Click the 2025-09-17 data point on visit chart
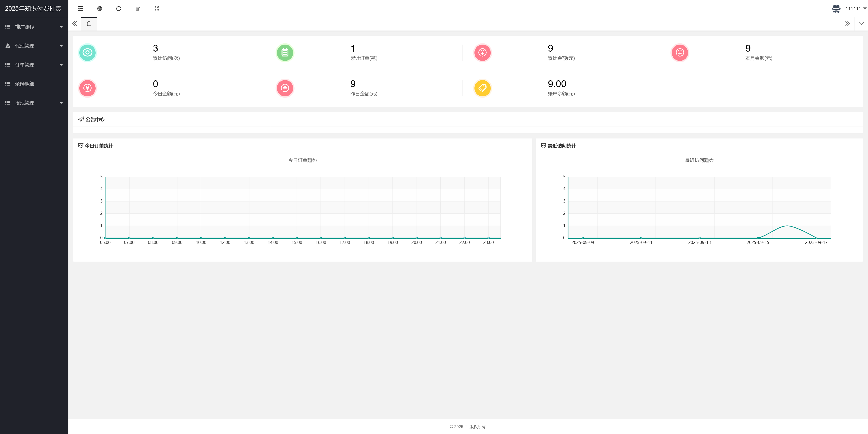This screenshot has width=868, height=434. (816, 238)
